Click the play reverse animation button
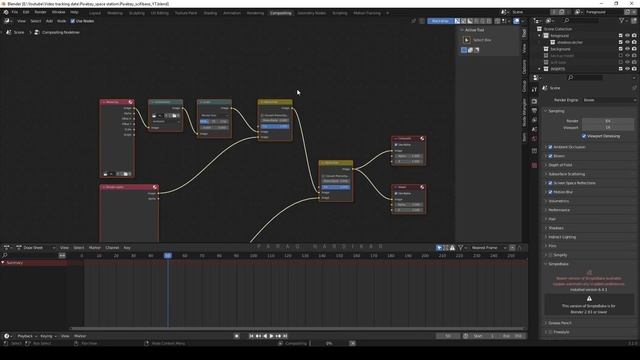Screen dimensions: 640x360 click(265, 336)
